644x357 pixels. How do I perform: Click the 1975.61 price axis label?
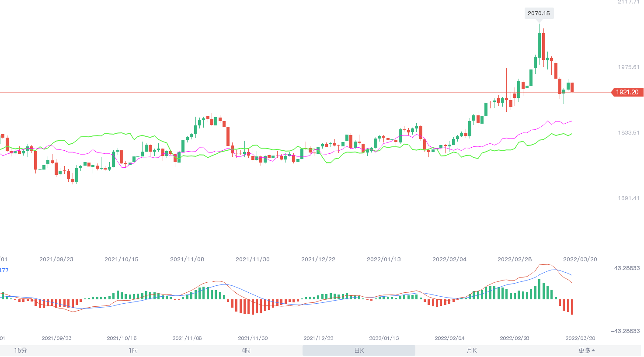coord(628,67)
